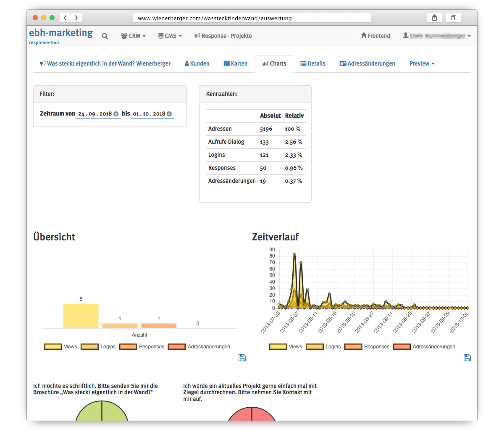Edit the bis end date field

tap(152, 114)
